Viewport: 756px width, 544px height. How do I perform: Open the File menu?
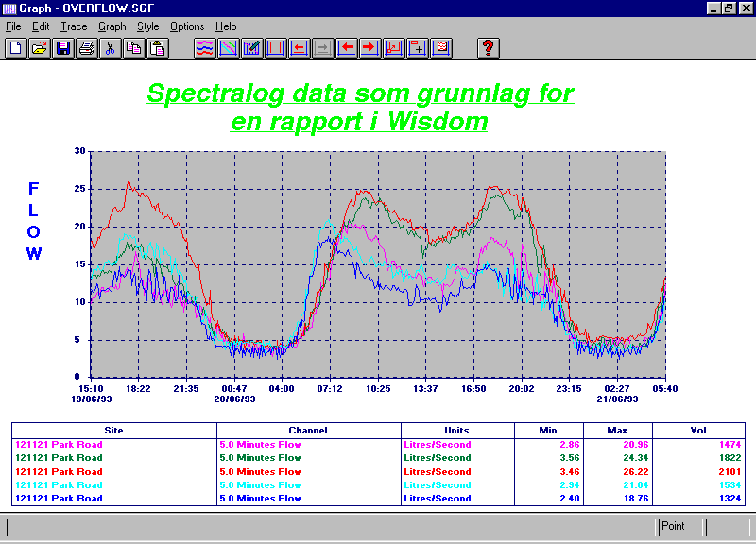click(x=13, y=26)
